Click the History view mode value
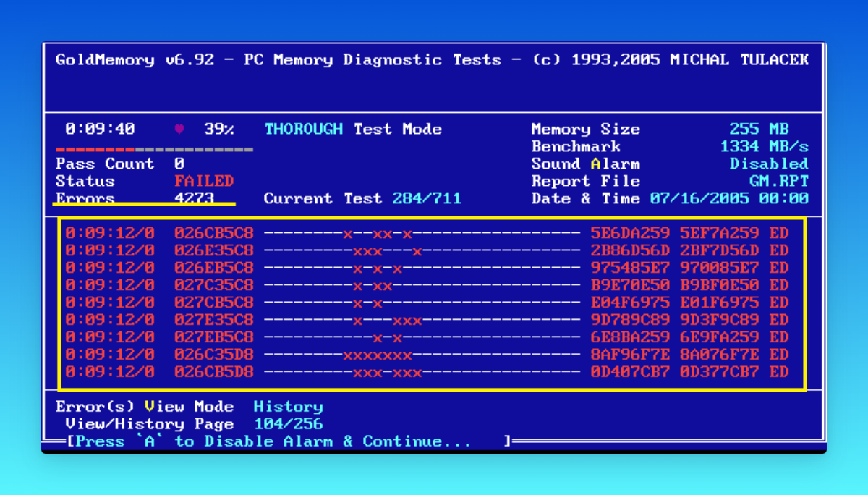Screen dimensions: 868x495 pos(288,407)
